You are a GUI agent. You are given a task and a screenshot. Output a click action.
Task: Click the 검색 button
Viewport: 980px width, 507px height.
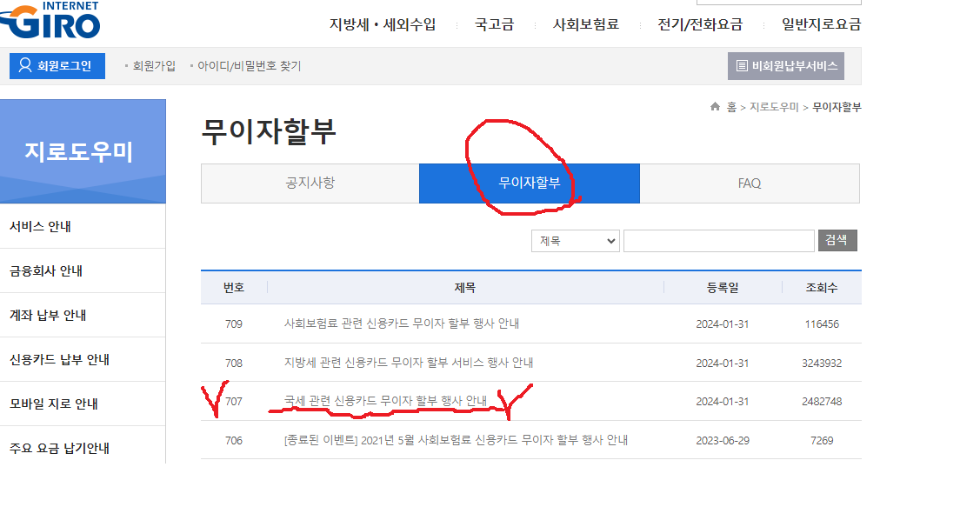837,241
